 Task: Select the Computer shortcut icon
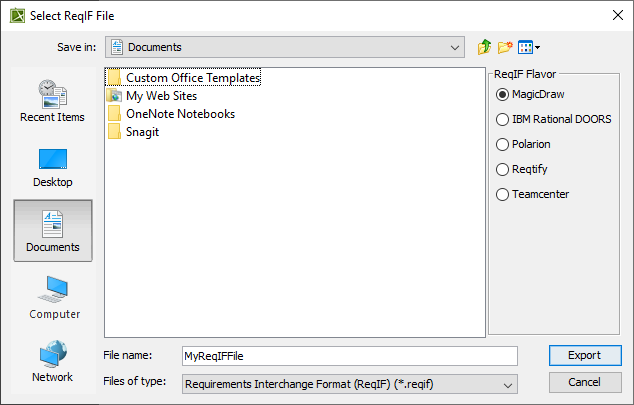(x=52, y=297)
